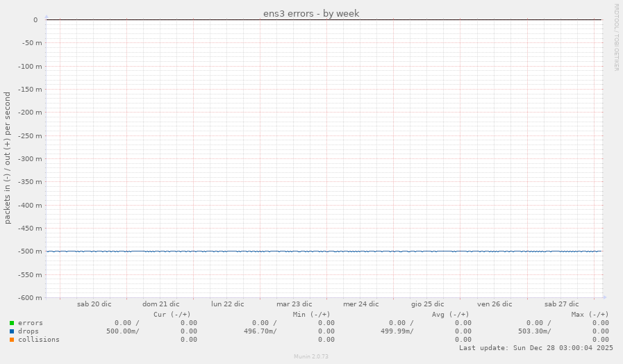
Task: Click the drops minimum value '496.70m/'
Action: click(x=260, y=331)
